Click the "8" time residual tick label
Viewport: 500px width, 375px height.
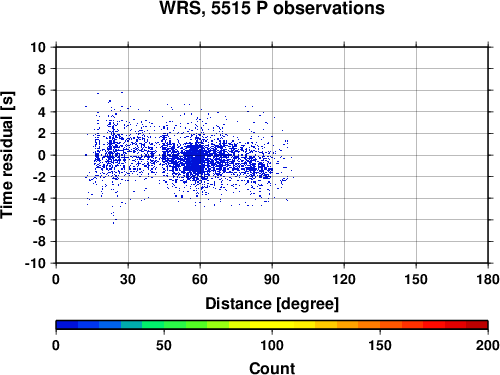point(42,69)
